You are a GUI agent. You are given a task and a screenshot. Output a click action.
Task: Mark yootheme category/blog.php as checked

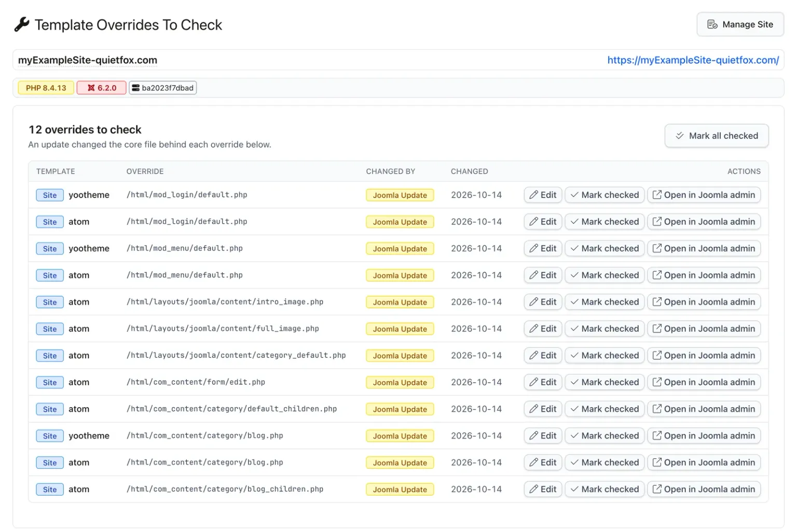tap(604, 436)
